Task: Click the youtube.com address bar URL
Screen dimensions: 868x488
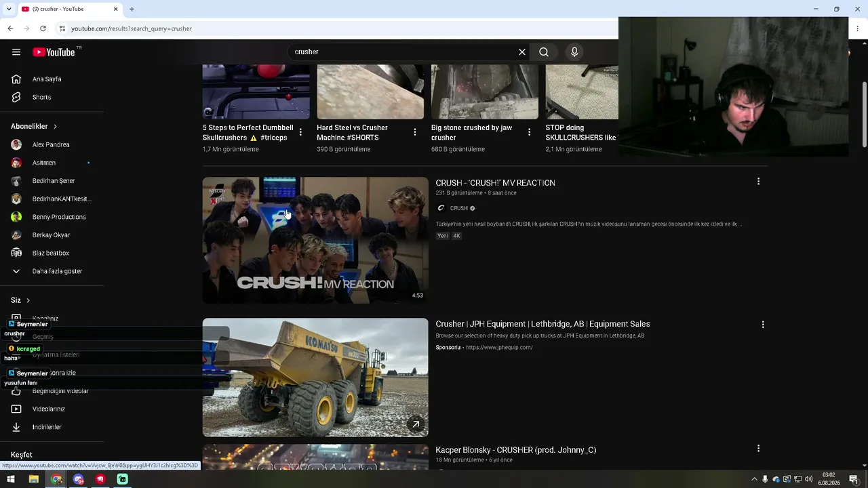Action: pyautogui.click(x=132, y=28)
